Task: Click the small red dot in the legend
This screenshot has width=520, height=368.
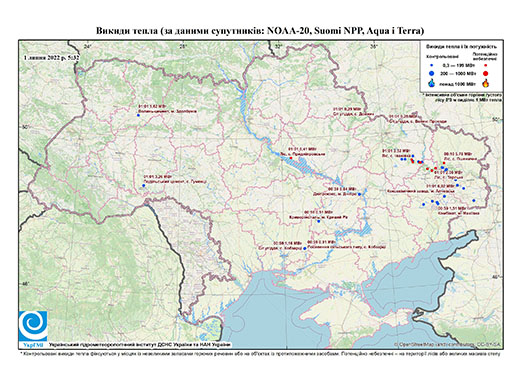Action: (485, 65)
